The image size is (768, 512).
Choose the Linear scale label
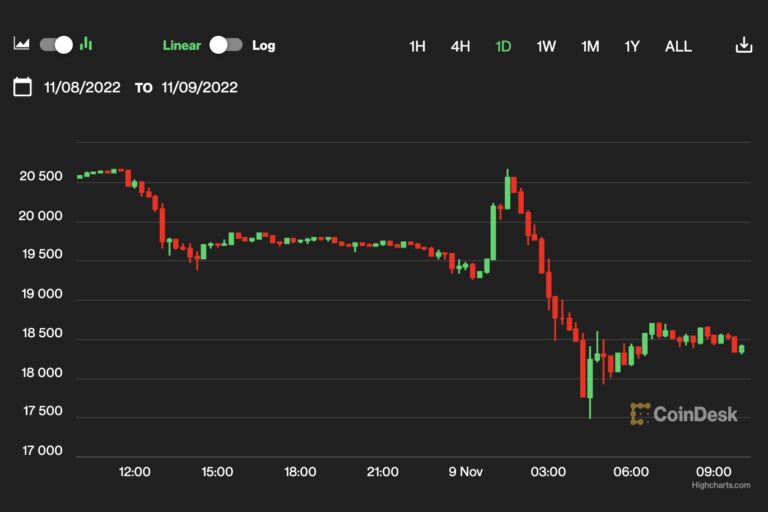(182, 46)
